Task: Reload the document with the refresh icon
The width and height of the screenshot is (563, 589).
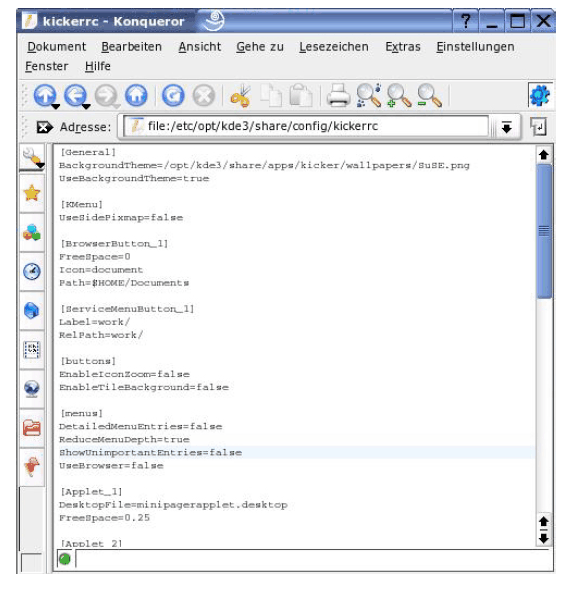Action: coord(173,95)
